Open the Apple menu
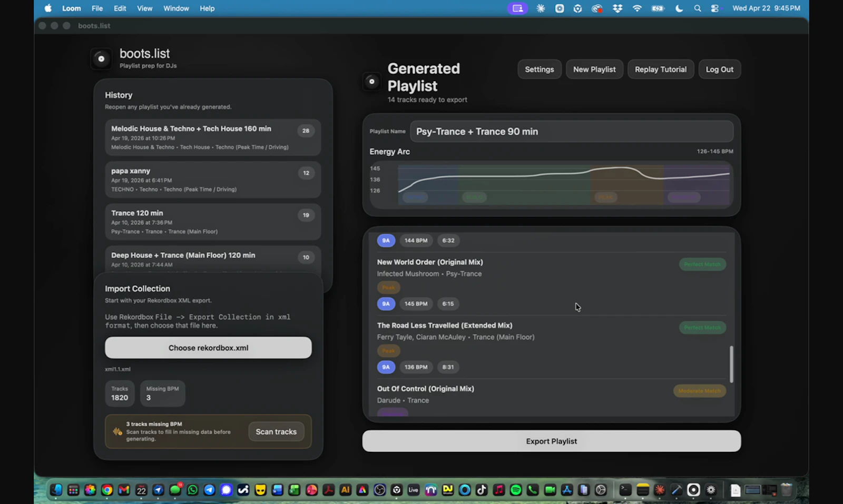 [48, 8]
